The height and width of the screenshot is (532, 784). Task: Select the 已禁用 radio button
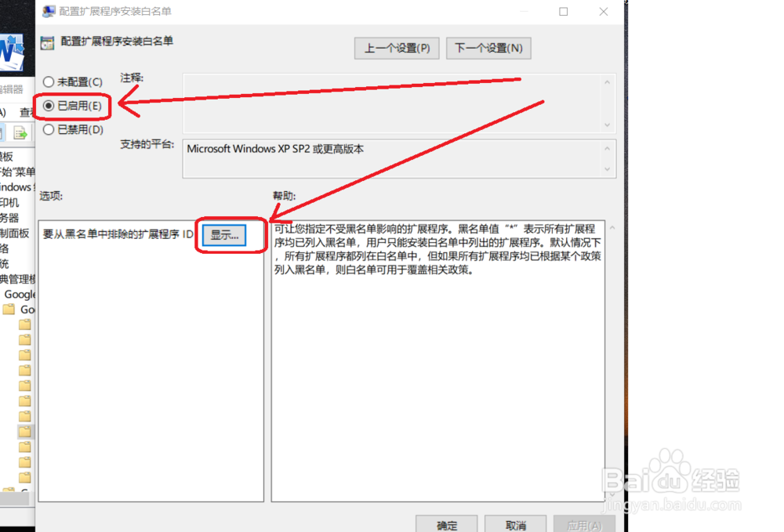(x=48, y=129)
